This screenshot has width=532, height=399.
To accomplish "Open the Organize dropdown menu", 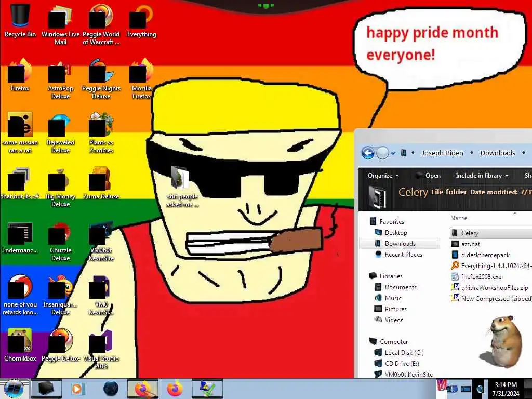I will tap(383, 176).
